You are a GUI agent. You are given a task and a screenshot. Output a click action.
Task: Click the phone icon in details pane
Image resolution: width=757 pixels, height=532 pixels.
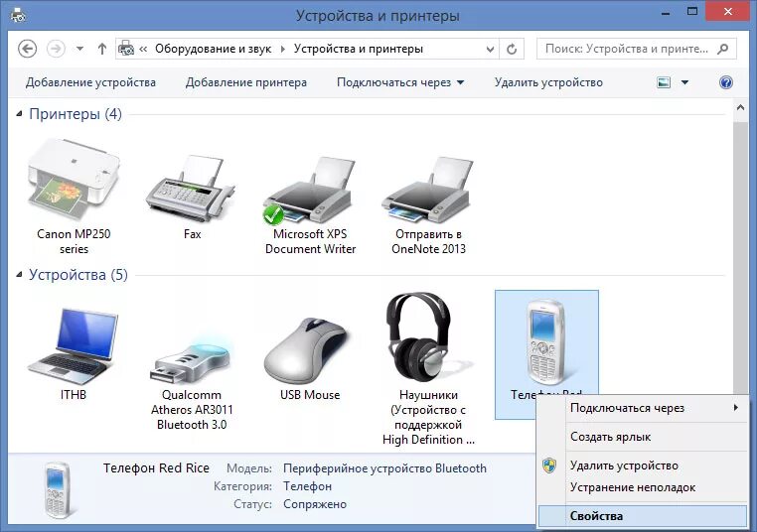point(57,489)
